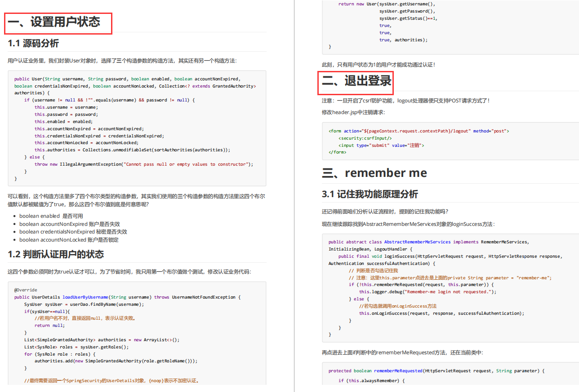This screenshot has width=579, height=392.
Task: Click the Remember-me login not requested debug line
Action: [x=428, y=292]
